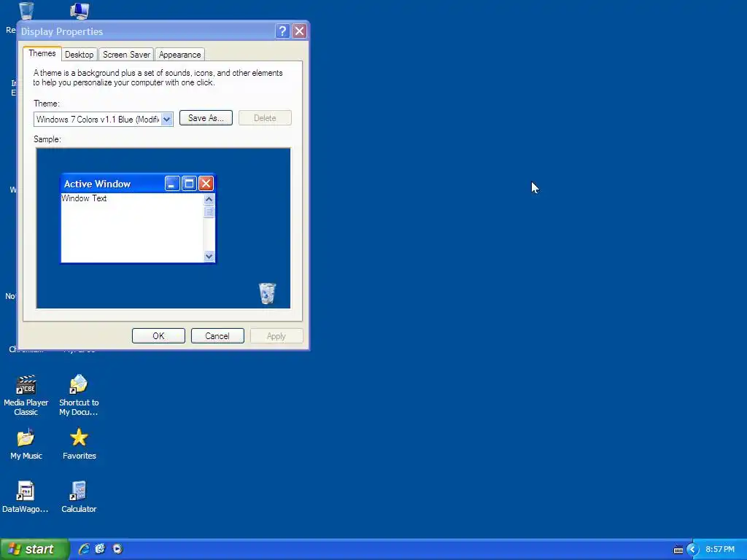
Task: Select the Media Player Classic desktop icon
Action: 26,396
